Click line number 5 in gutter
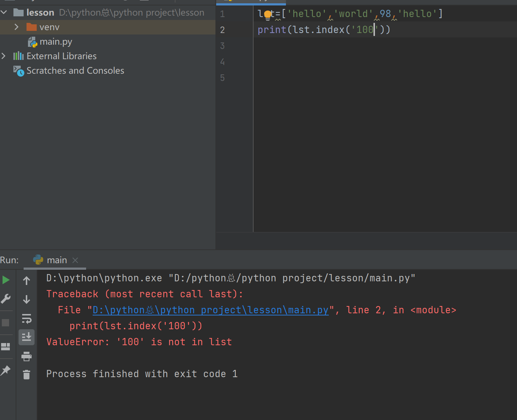This screenshot has width=517, height=420. (222, 78)
